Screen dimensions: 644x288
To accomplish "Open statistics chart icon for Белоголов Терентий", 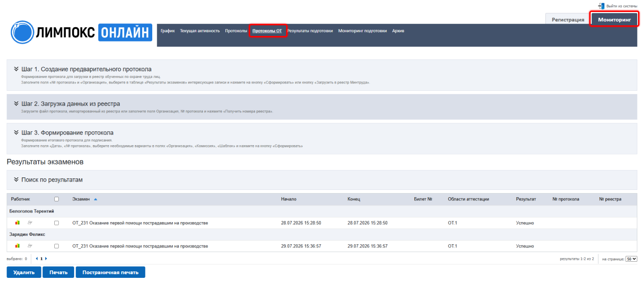I will point(17,223).
